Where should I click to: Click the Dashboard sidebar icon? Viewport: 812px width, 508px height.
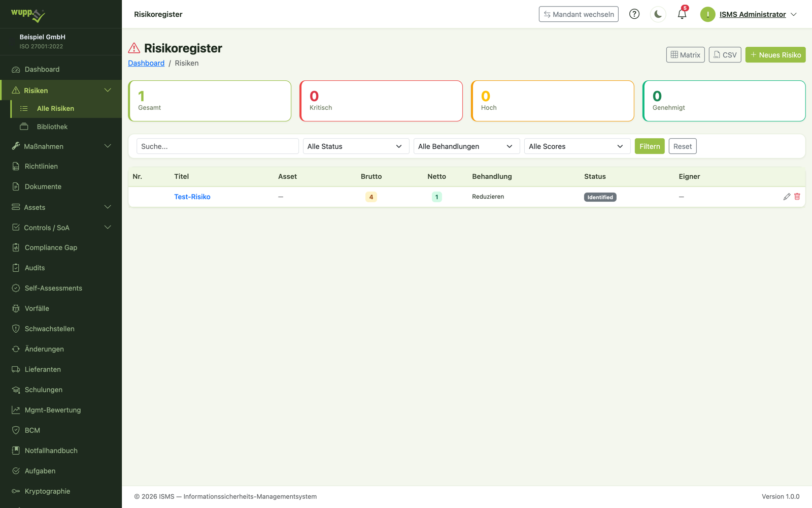pyautogui.click(x=16, y=70)
